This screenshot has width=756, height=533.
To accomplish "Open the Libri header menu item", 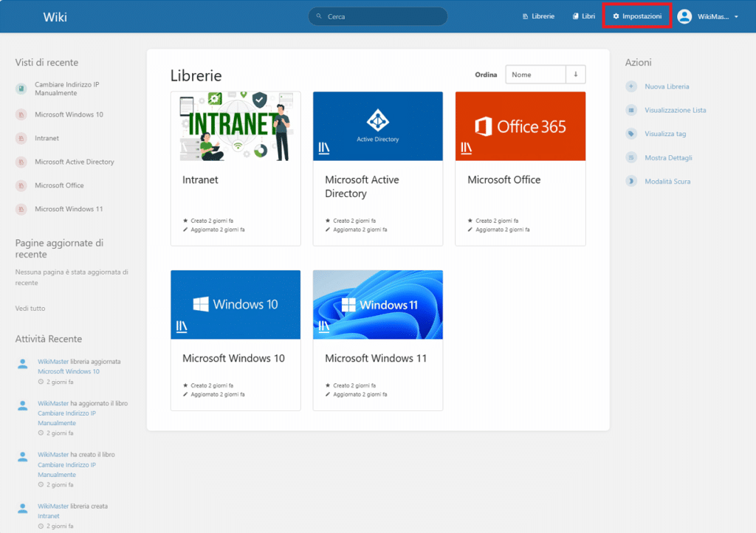I will coord(583,16).
